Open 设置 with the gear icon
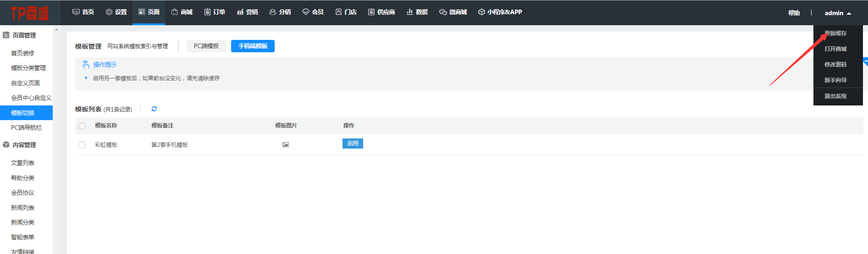The height and width of the screenshot is (254, 868). click(x=116, y=12)
